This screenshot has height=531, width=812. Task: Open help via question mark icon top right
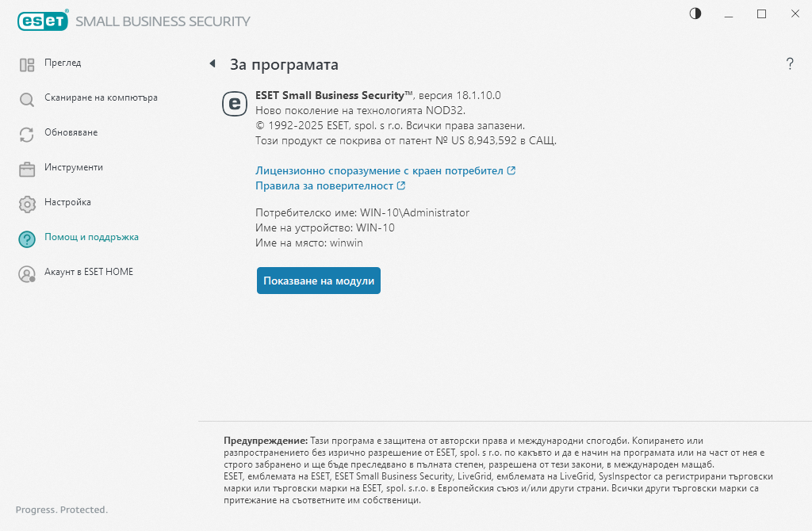tap(790, 64)
